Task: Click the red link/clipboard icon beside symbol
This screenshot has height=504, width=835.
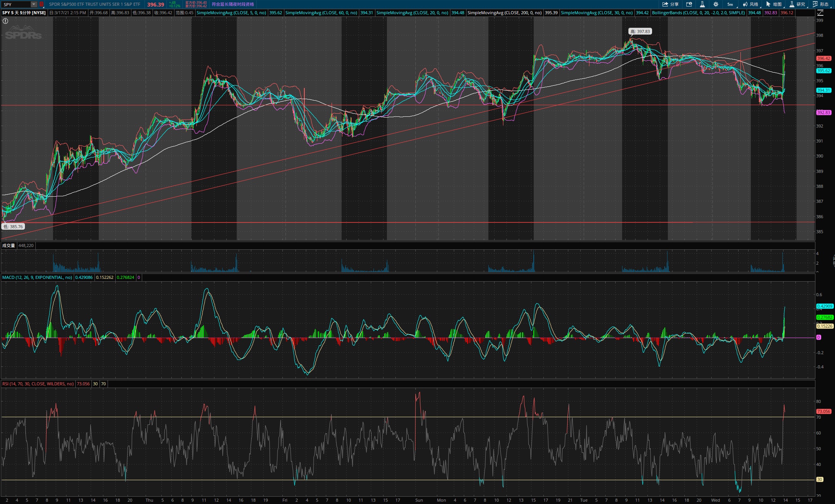Action: tap(42, 4)
